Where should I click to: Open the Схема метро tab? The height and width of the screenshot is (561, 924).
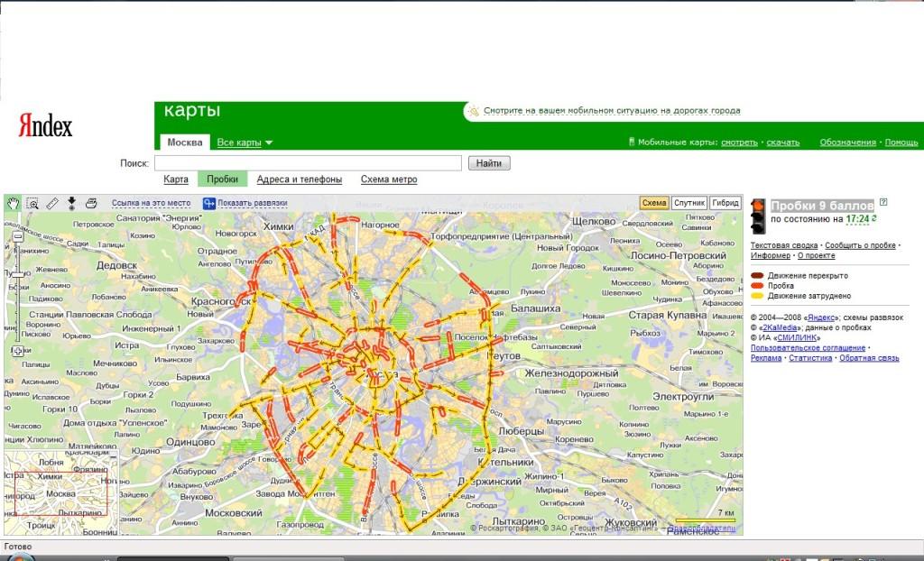point(389,179)
